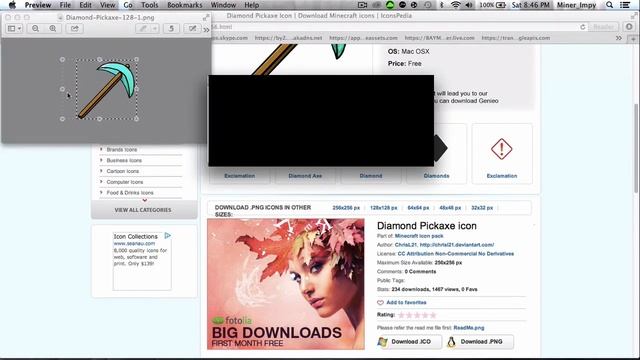
Task: Add a new Safari tab with plus
Action: coord(633,39)
